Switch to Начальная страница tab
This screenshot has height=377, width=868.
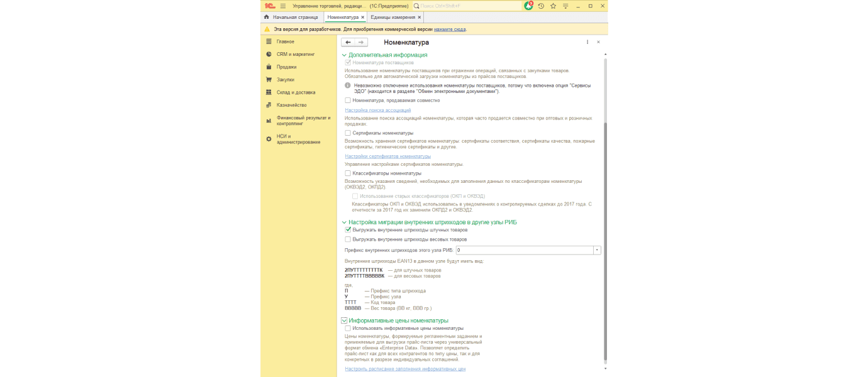[x=291, y=17]
